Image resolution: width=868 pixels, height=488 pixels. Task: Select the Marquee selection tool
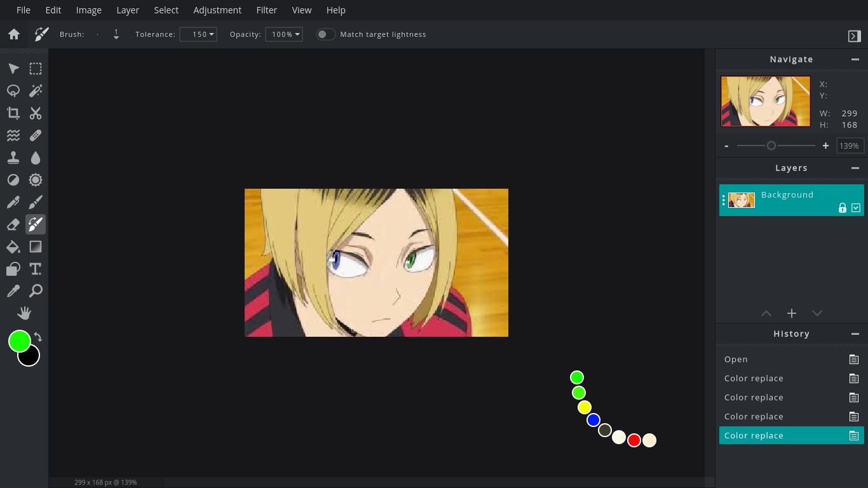click(36, 69)
